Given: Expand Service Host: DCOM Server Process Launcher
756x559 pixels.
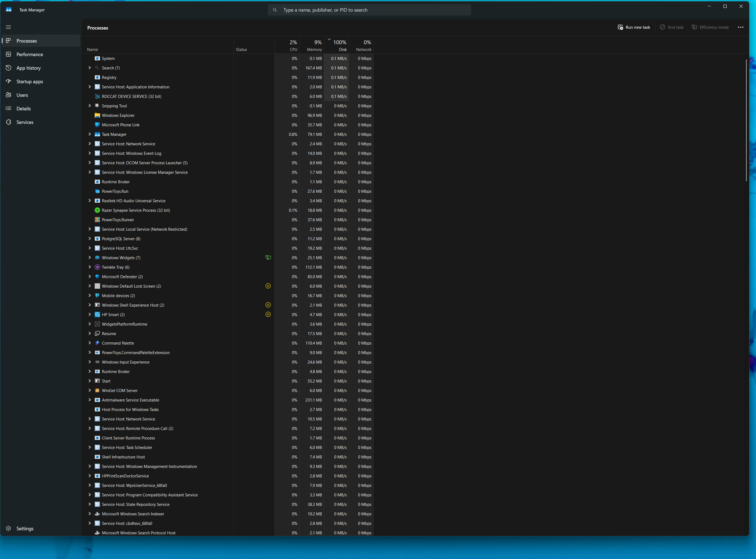Looking at the screenshot, I should pyautogui.click(x=90, y=163).
